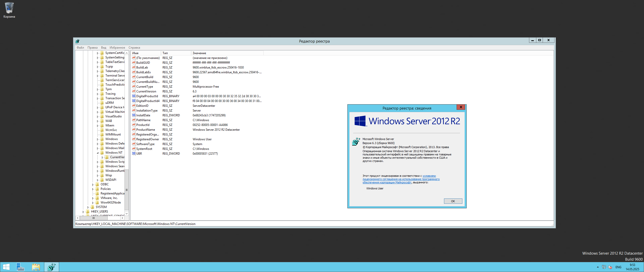The image size is (644, 272).
Task: Expand the Wow6432Node tree node
Action: coord(93,203)
